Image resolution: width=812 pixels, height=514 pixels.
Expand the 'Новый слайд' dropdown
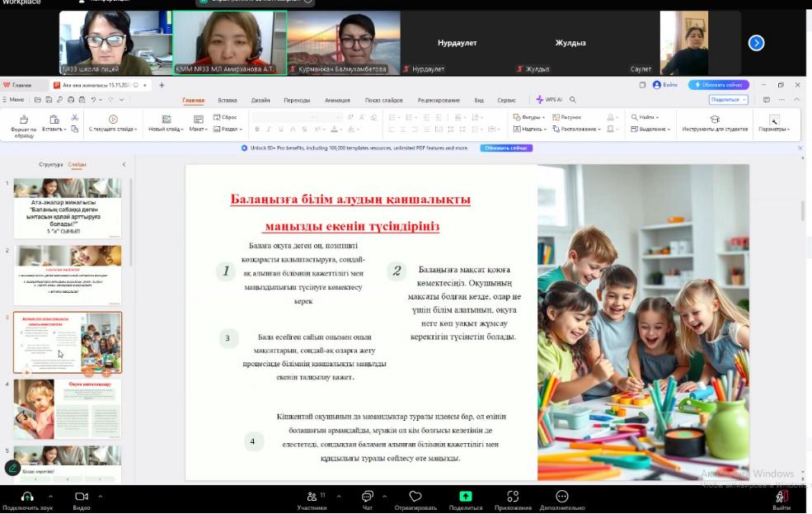(x=166, y=130)
